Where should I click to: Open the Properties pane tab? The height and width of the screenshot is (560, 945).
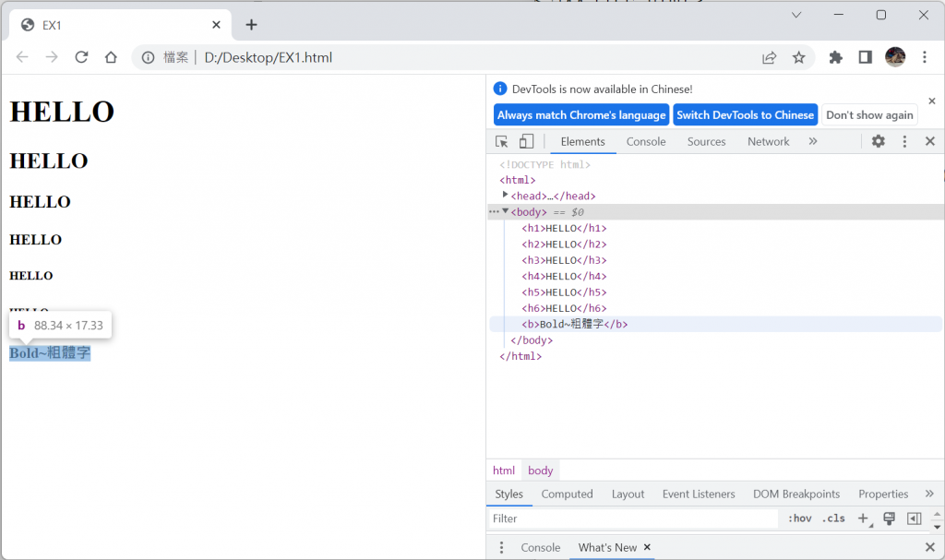[x=883, y=494]
